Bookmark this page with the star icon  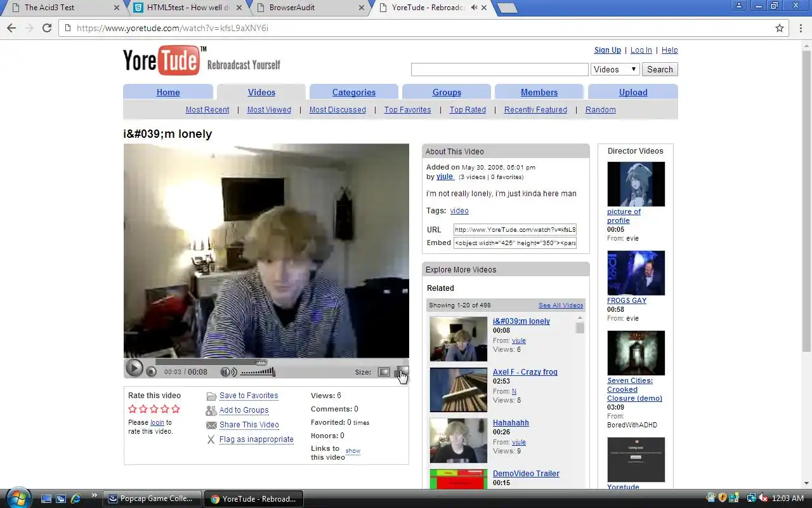(x=780, y=28)
